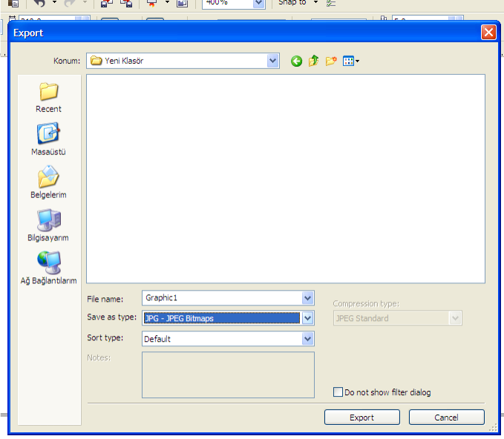Image resolution: width=504 pixels, height=439 pixels.
Task: Open the 400% zoom level dropdown
Action: pyautogui.click(x=258, y=4)
